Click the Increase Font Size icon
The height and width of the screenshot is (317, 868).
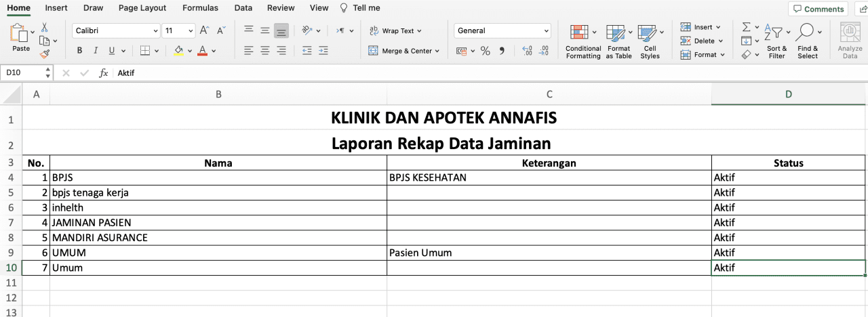204,30
